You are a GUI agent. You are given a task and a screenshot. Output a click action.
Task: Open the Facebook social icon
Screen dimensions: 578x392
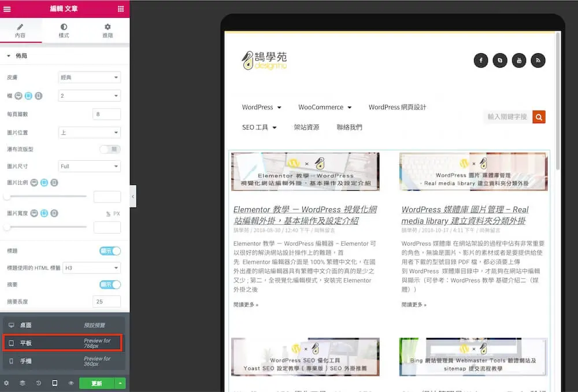click(x=481, y=61)
